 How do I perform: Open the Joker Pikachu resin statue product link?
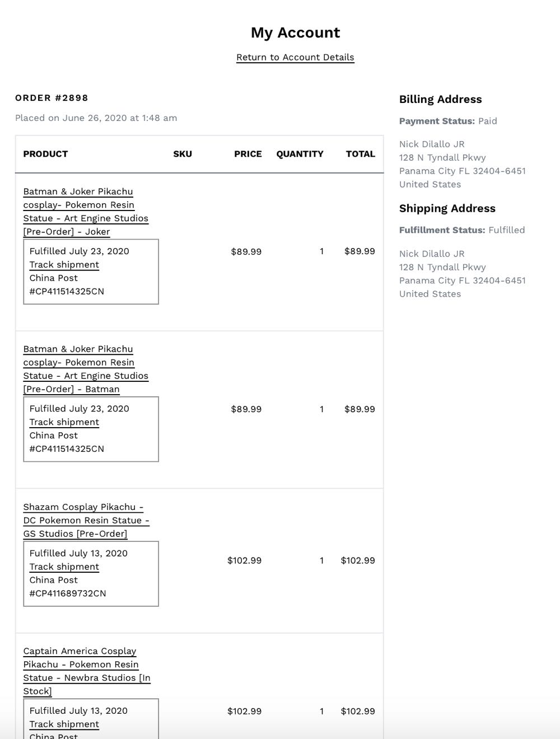click(x=86, y=212)
